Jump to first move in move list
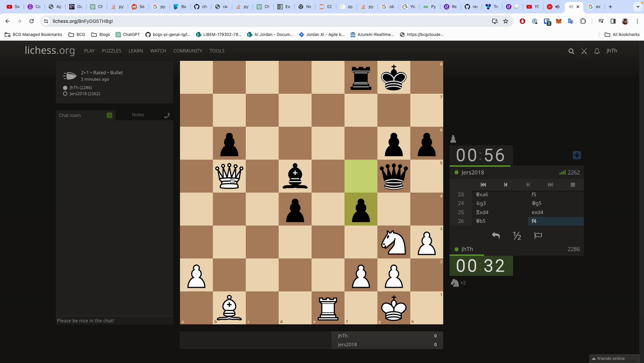This screenshot has width=644, height=363. (483, 185)
